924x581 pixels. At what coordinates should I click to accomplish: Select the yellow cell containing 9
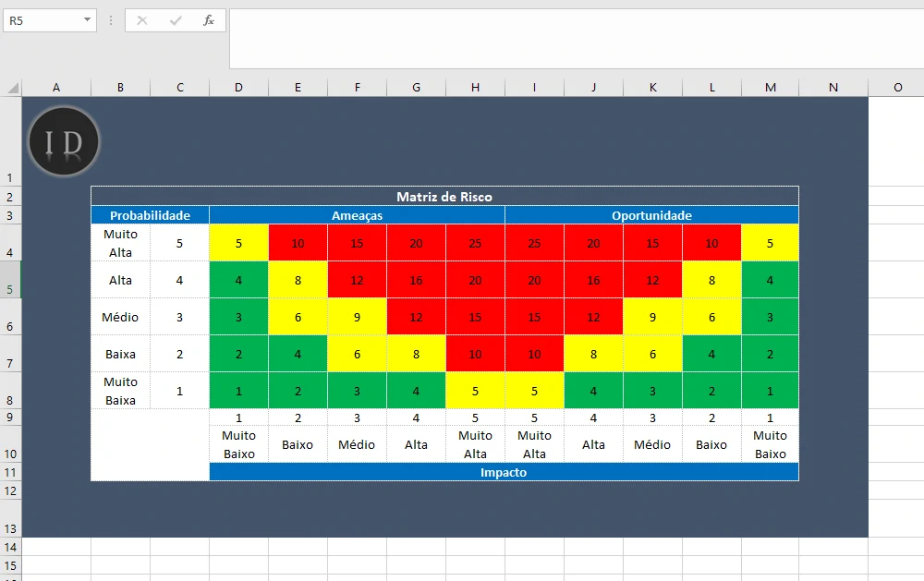[x=357, y=316]
